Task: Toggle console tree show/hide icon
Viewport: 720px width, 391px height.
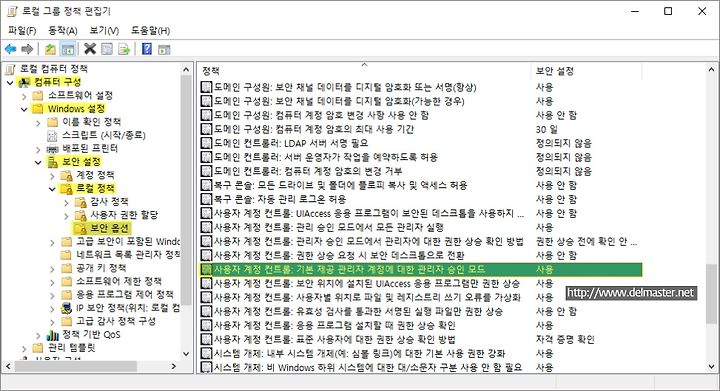Action: tap(68, 49)
